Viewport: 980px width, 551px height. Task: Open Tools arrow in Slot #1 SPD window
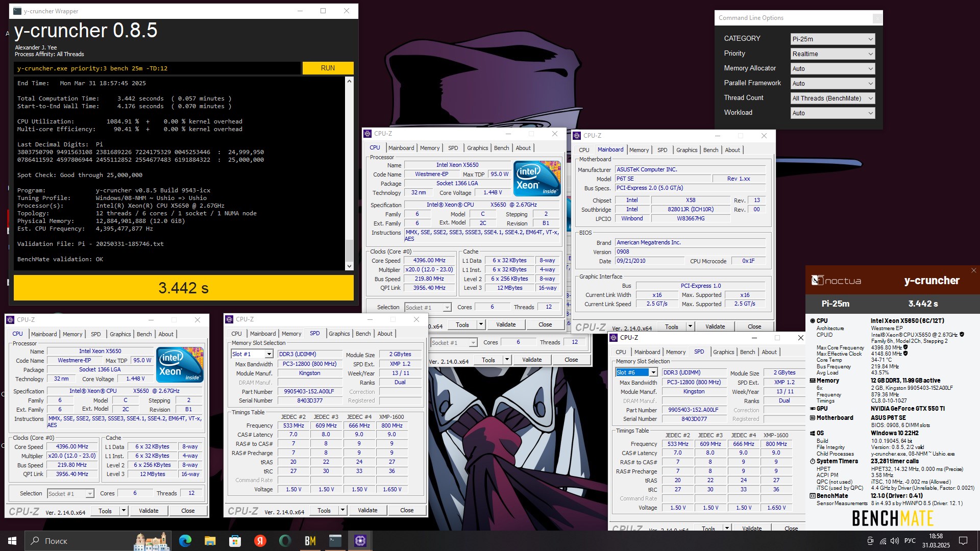[x=342, y=510]
